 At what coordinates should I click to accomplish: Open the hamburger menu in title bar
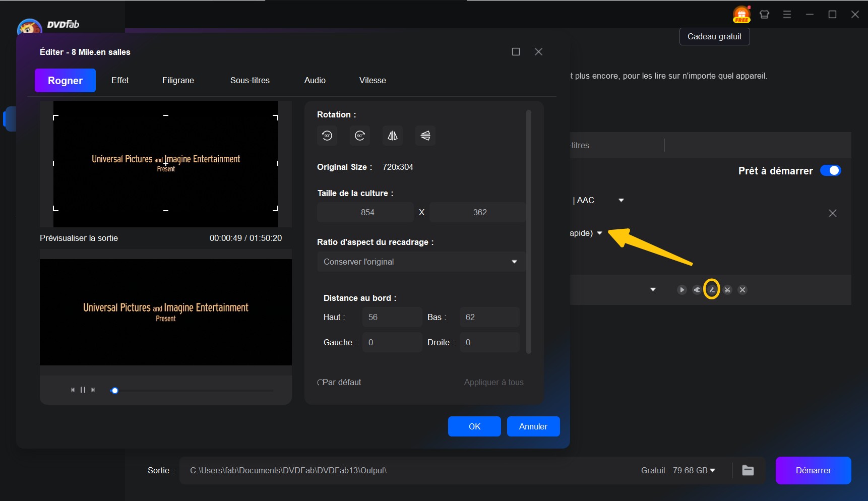coord(787,15)
